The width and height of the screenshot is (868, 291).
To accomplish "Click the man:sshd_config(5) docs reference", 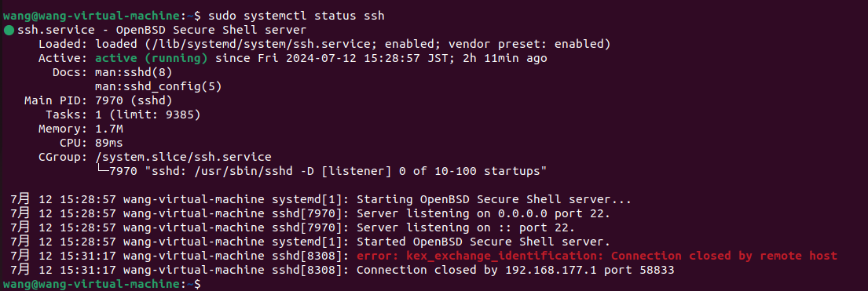I will 159,87.
